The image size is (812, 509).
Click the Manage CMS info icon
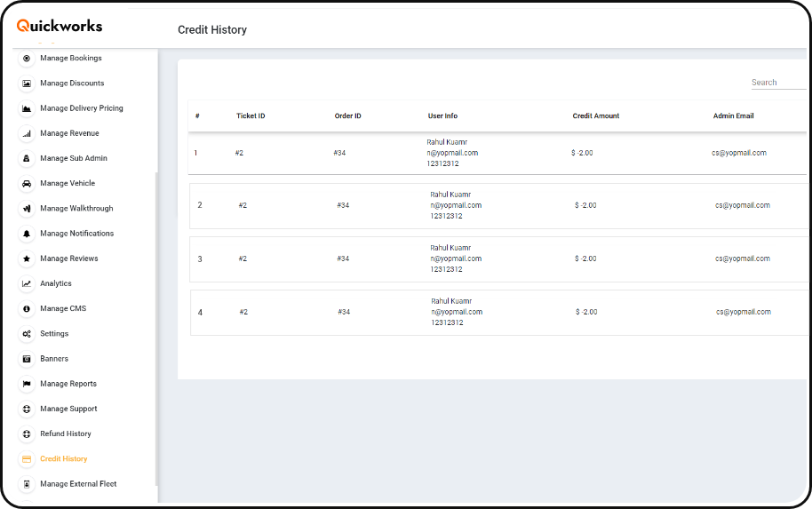(x=27, y=308)
